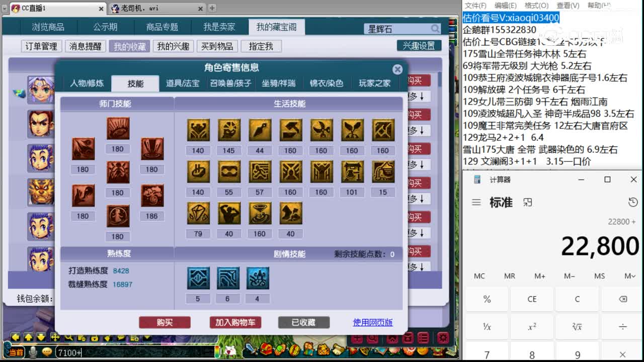
Task: Click the chat input field showing 7100+
Action: [101, 352]
